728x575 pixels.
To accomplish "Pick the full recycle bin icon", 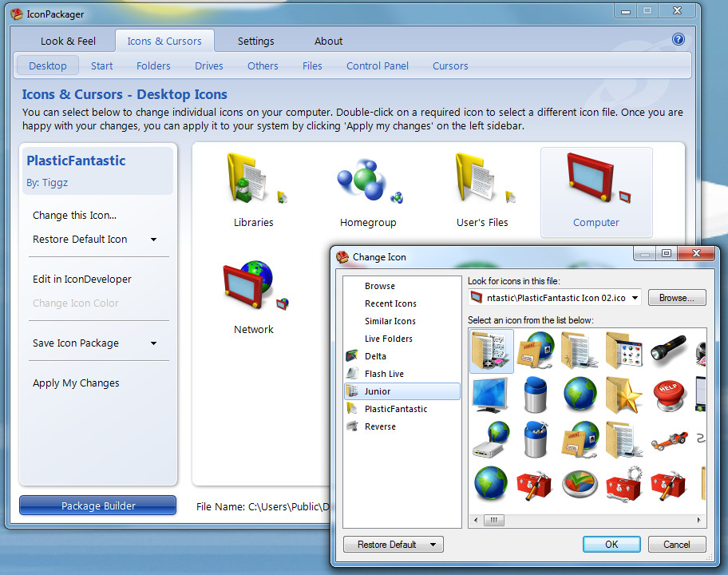I will 535,439.
